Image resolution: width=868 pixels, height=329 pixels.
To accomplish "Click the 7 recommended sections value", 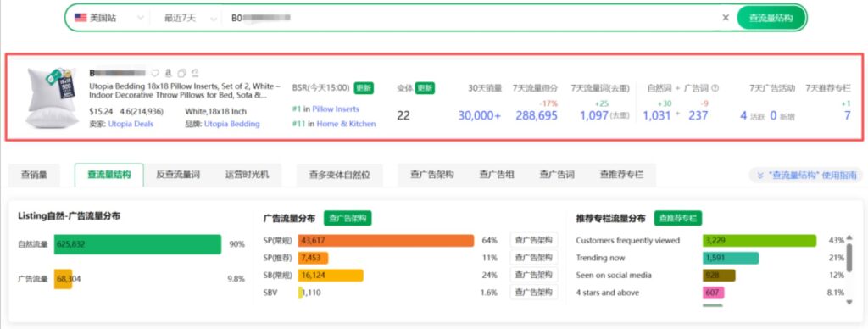I will (x=847, y=116).
